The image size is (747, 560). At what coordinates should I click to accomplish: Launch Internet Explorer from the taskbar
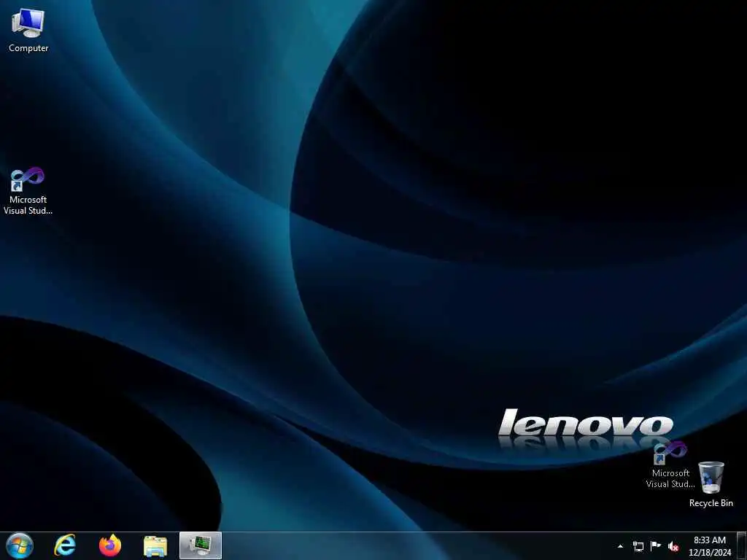tap(65, 545)
